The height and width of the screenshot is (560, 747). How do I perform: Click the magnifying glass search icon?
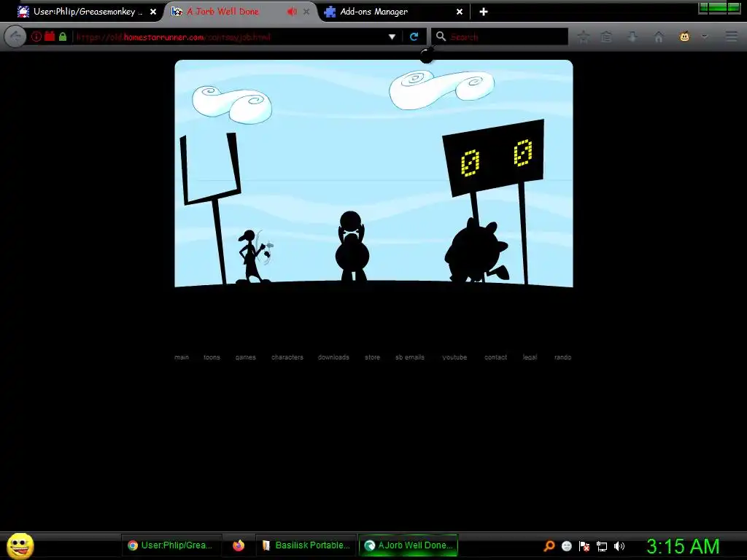tap(441, 36)
